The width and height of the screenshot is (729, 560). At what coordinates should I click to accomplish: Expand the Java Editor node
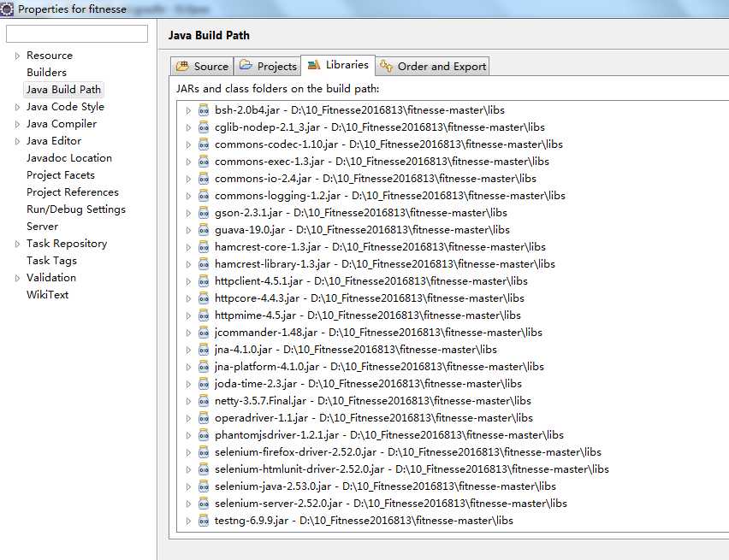pyautogui.click(x=17, y=141)
